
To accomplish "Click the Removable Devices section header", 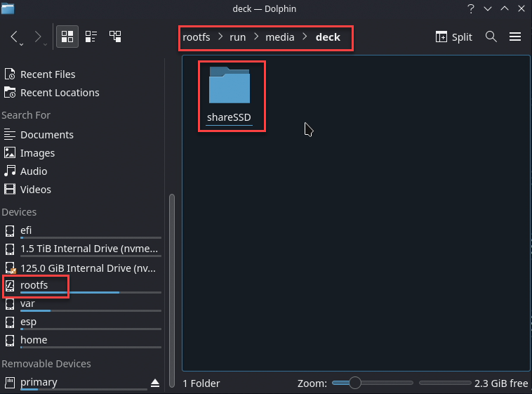I will 46,364.
